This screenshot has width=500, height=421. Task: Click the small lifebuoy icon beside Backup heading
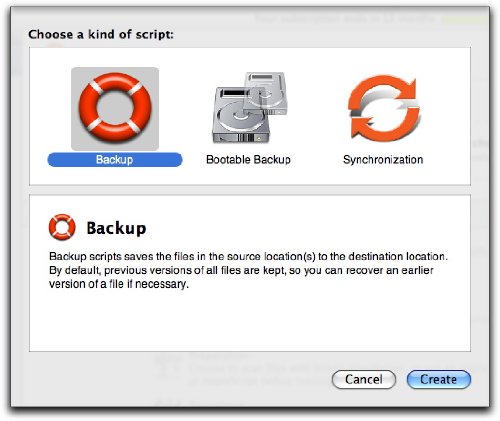tap(62, 227)
